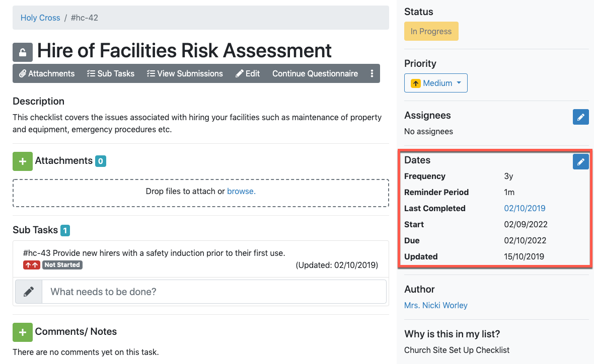This screenshot has width=594, height=364.
Task: Click the green plus to add comment
Action: pyautogui.click(x=23, y=332)
